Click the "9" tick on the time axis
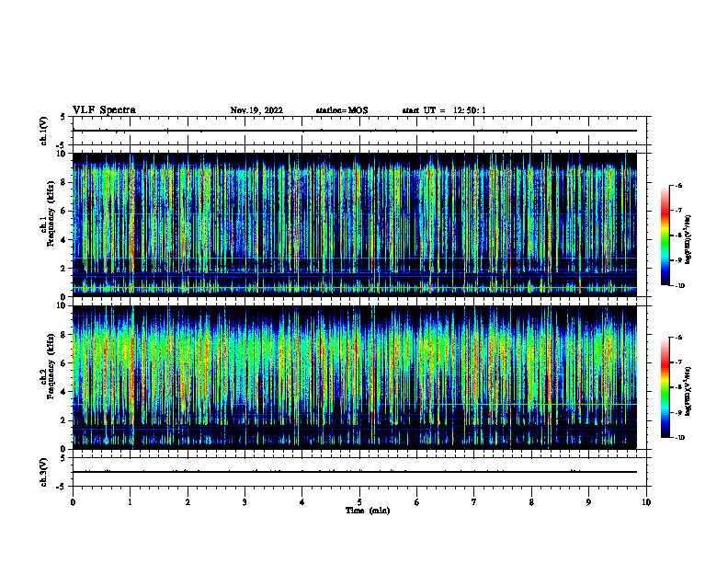Image resolution: width=728 pixels, height=563 pixels. 588,502
